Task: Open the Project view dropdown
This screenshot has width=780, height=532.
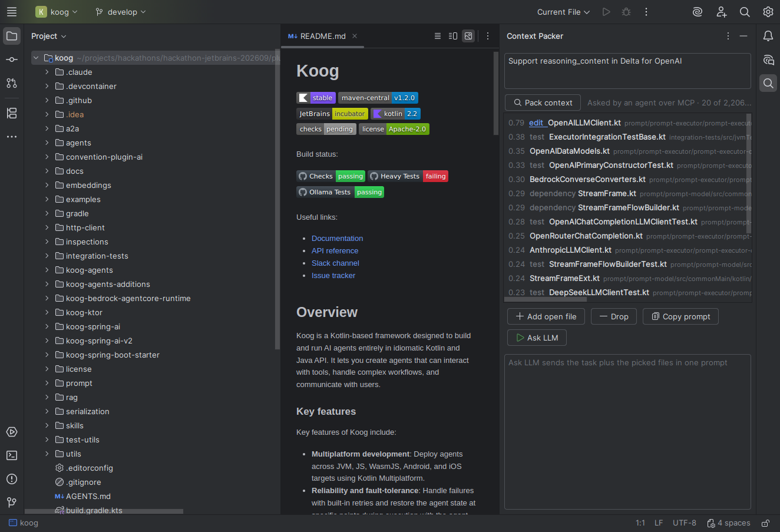Action: click(x=49, y=36)
